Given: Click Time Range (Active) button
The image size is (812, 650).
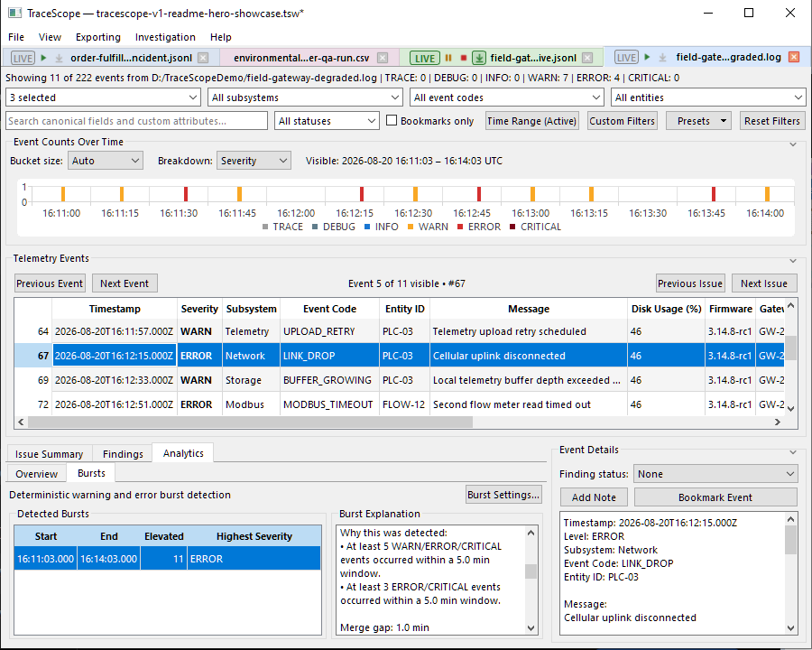Looking at the screenshot, I should pyautogui.click(x=531, y=121).
